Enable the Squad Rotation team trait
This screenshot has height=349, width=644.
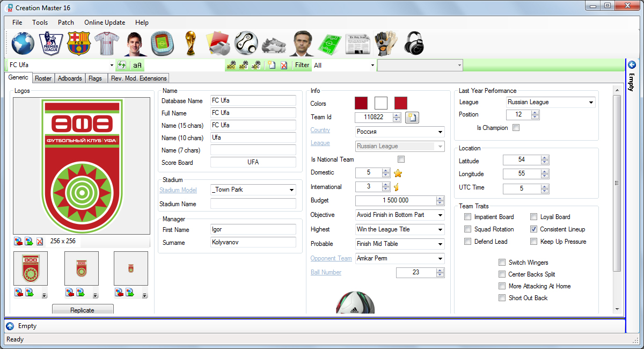click(467, 229)
